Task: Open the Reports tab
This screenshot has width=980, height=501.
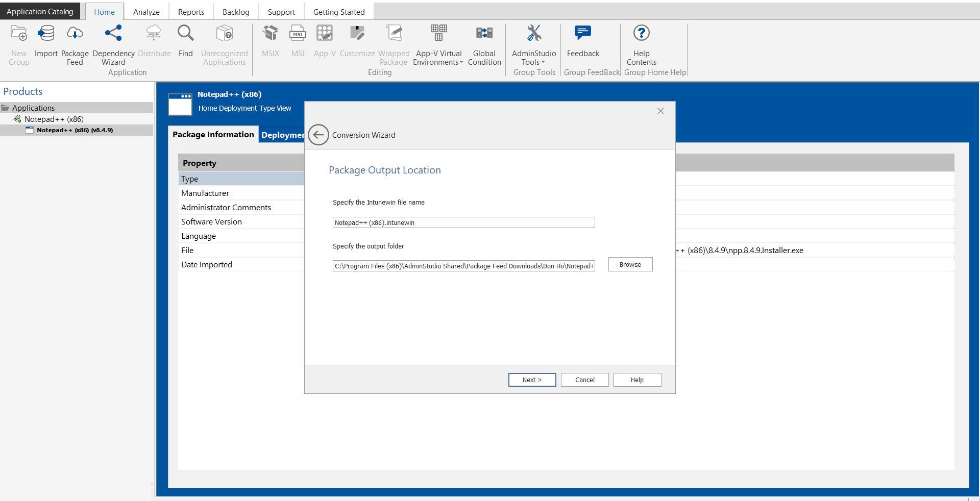Action: 190,11
